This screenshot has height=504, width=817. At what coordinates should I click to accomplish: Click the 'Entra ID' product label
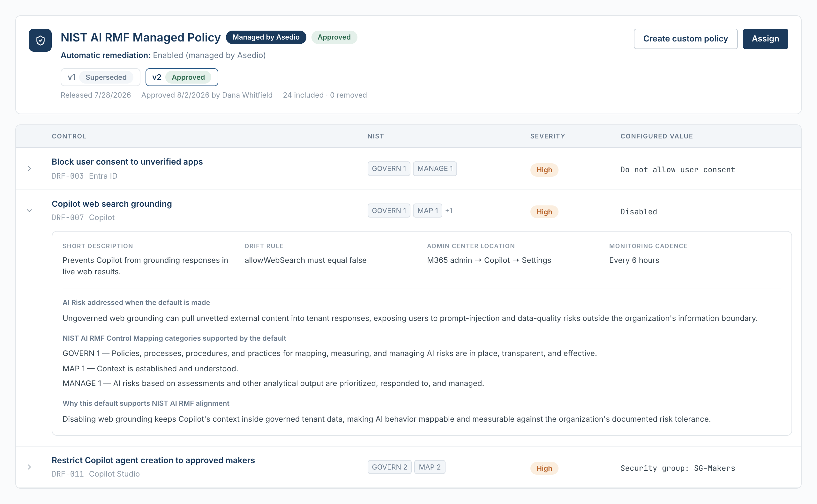[x=103, y=176]
